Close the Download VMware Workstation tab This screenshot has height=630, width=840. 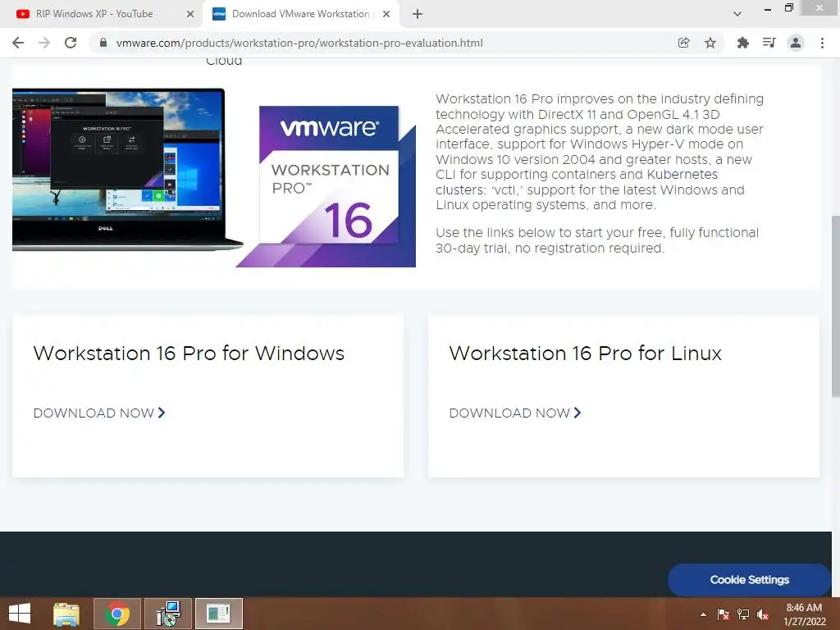click(386, 14)
